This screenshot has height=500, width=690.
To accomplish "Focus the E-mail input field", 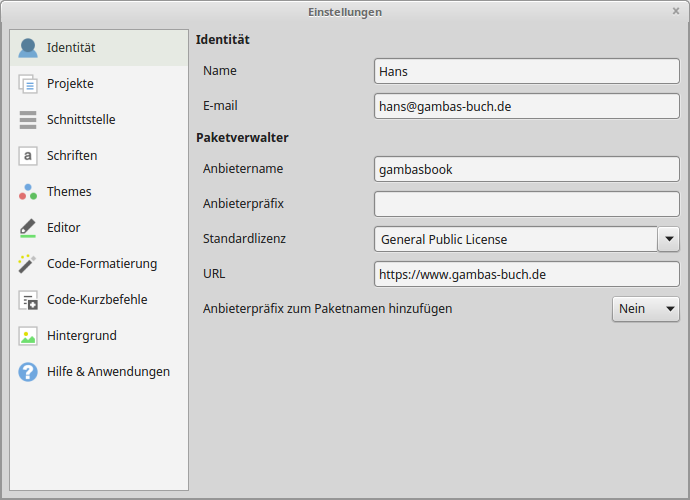I will (x=526, y=106).
